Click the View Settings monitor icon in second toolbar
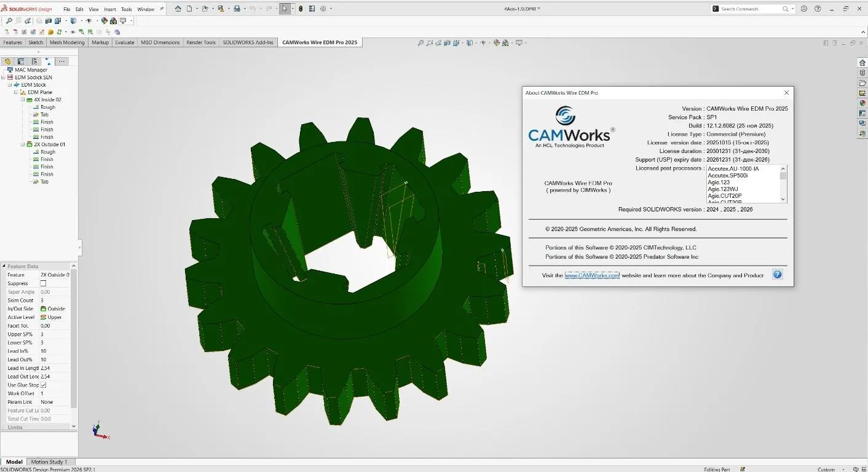The width and height of the screenshot is (868, 472). (x=123, y=20)
